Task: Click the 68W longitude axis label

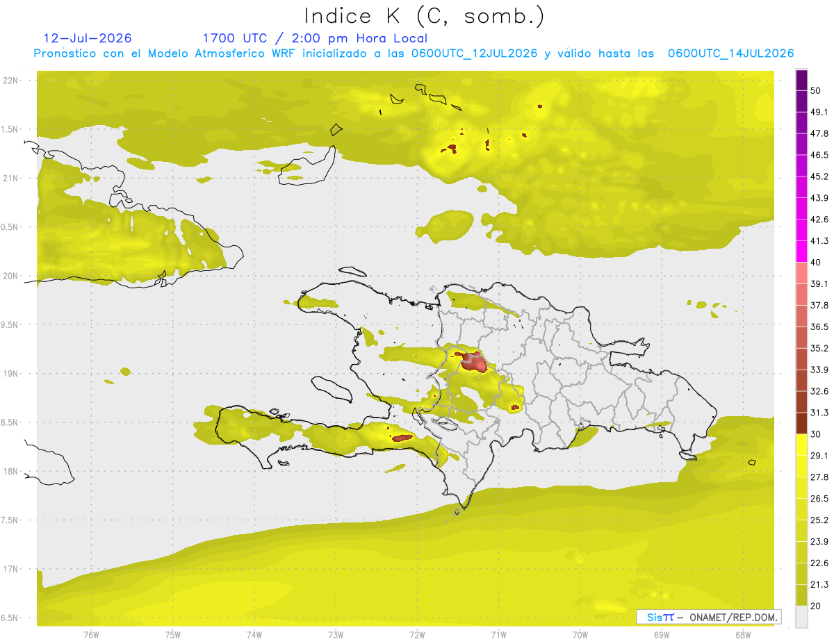Action: pyautogui.click(x=743, y=634)
